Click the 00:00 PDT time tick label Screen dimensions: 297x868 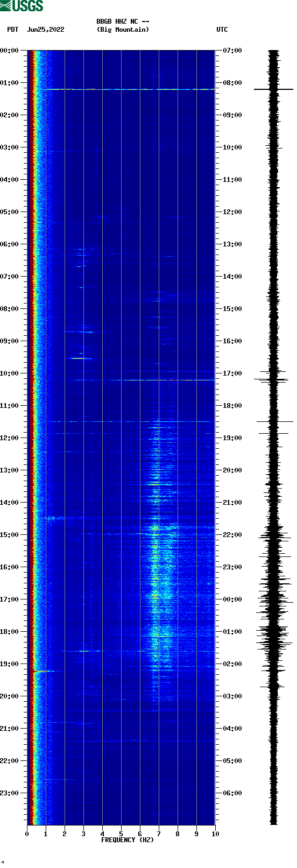click(x=10, y=51)
